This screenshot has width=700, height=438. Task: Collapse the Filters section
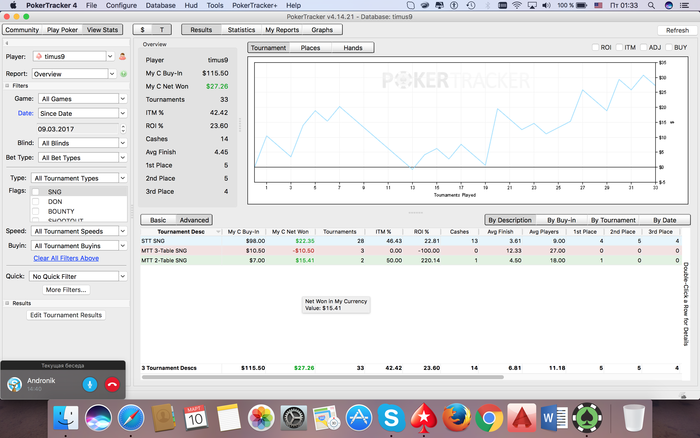click(7, 86)
